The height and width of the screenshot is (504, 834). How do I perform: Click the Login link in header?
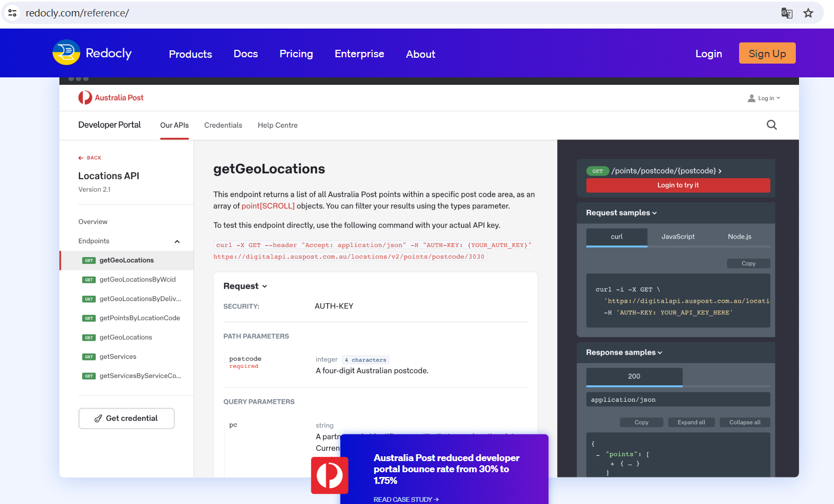click(708, 54)
